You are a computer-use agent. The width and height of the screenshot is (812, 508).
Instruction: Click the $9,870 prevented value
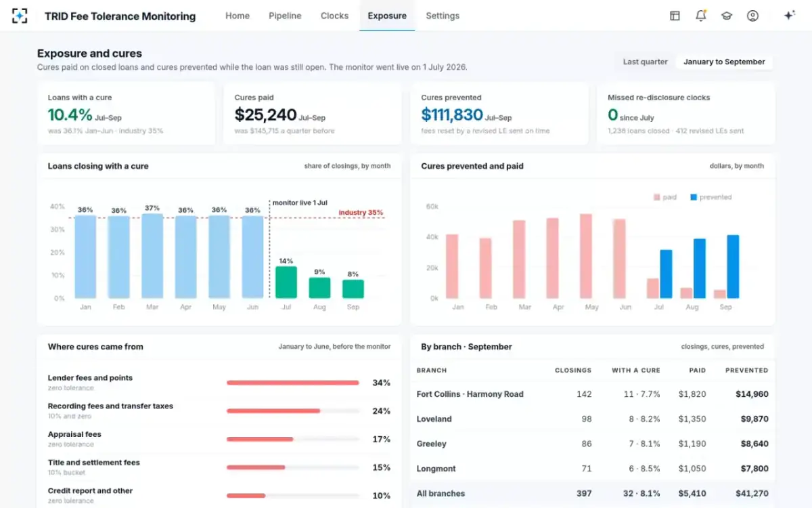[x=754, y=419]
